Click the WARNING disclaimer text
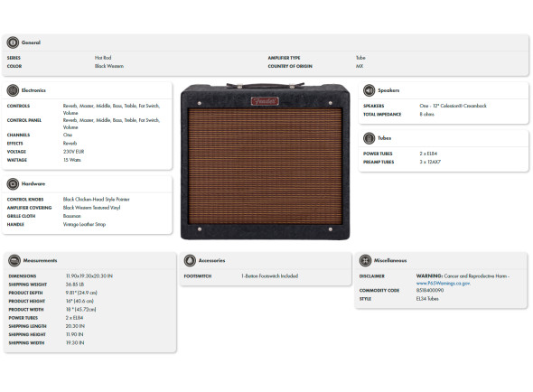 pos(463,276)
